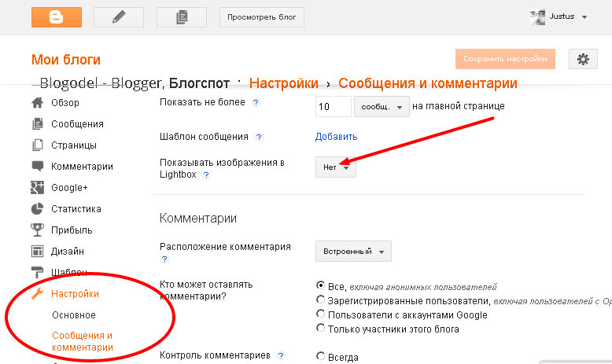Open Страницы in the sidebar
Image resolution: width=612 pixels, height=364 pixels.
74,145
